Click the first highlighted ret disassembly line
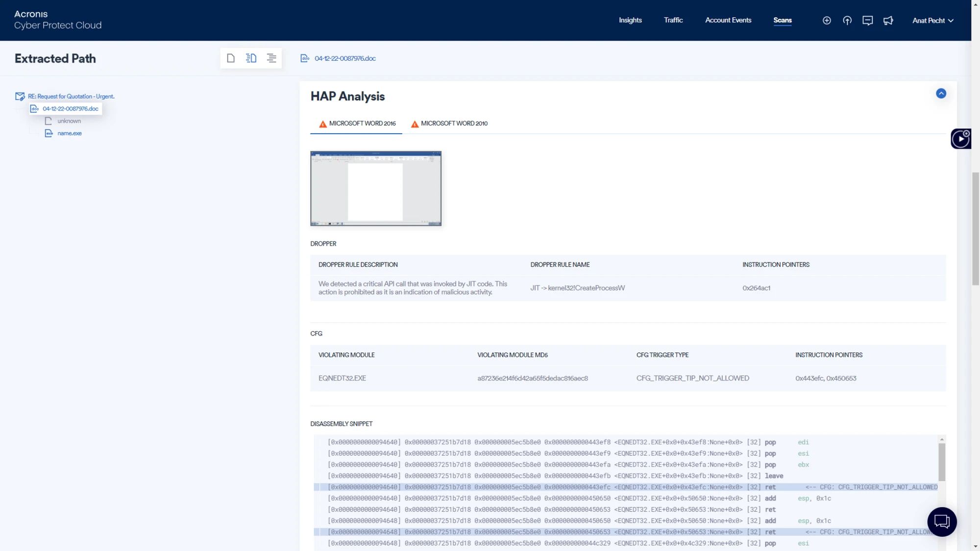 pos(626,487)
